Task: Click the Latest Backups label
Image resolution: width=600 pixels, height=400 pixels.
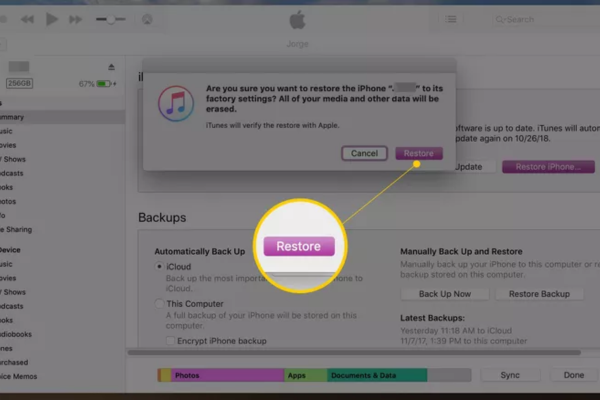Action: [x=432, y=318]
